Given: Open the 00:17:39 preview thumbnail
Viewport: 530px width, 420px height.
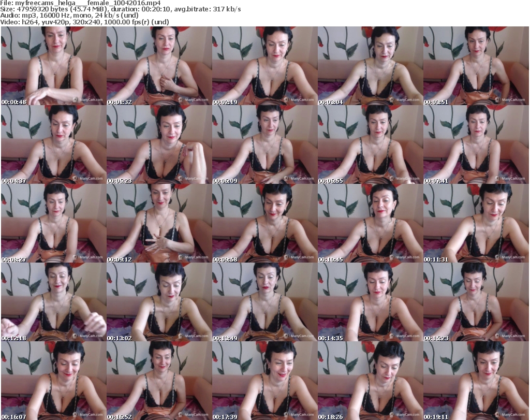Looking at the screenshot, I should [x=264, y=381].
